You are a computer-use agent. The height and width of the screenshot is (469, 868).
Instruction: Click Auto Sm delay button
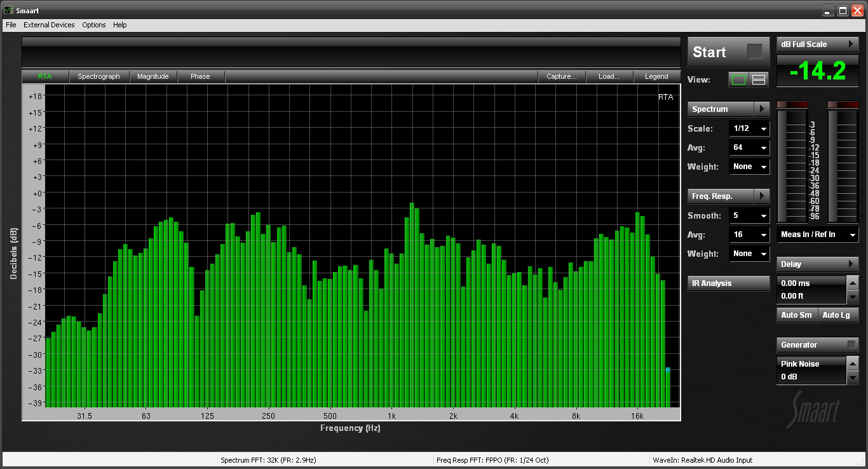[796, 315]
